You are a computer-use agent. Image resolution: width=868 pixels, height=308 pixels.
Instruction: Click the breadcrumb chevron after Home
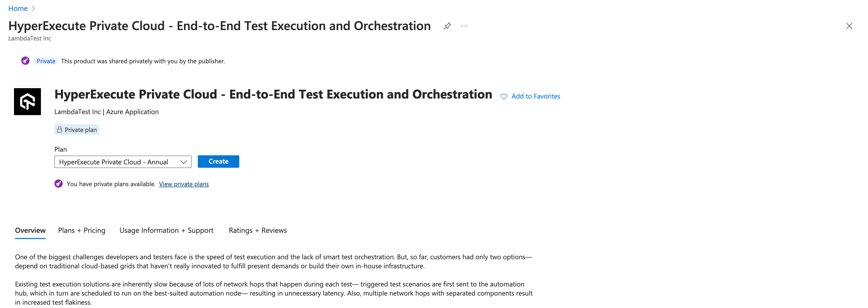33,9
